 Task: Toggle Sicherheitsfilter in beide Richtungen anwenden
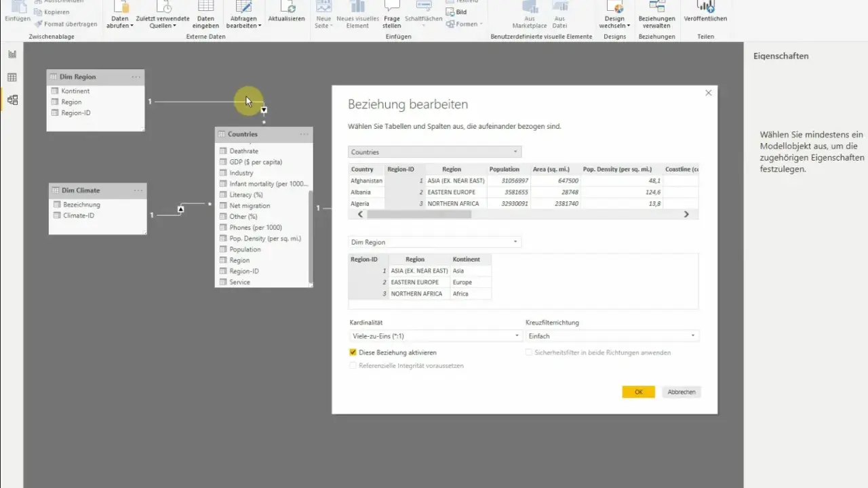[x=529, y=352]
